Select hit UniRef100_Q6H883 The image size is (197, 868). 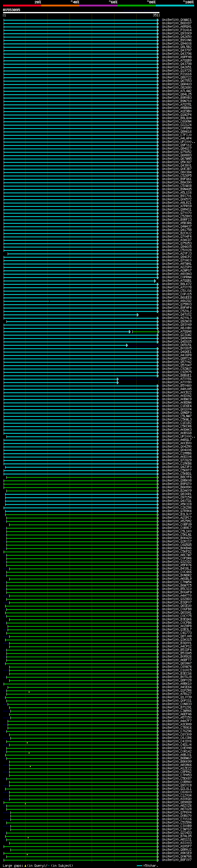coord(176,155)
